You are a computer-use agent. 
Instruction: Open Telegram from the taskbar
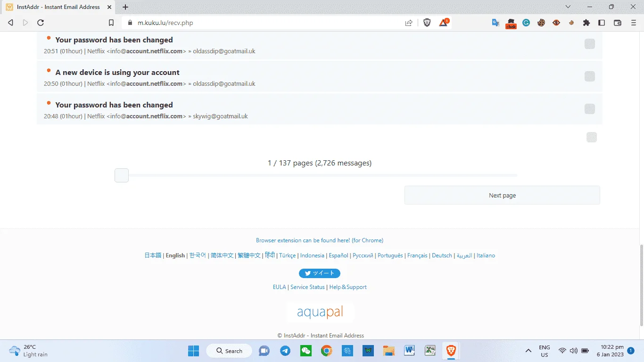click(x=285, y=351)
